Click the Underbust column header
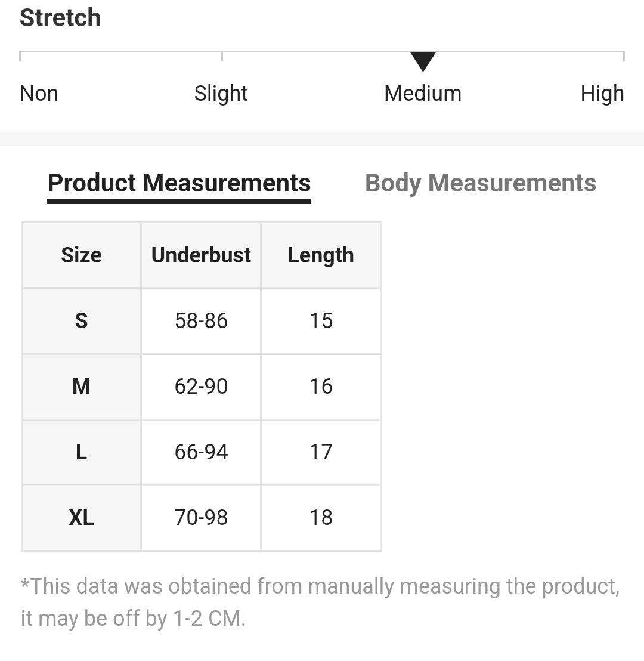644x661 pixels. click(201, 255)
